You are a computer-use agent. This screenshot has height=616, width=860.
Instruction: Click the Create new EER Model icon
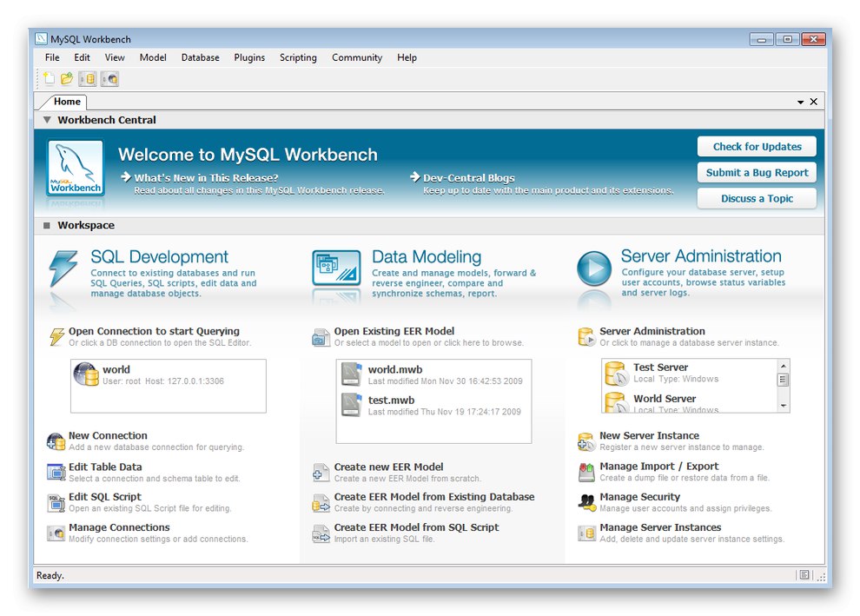[321, 473]
